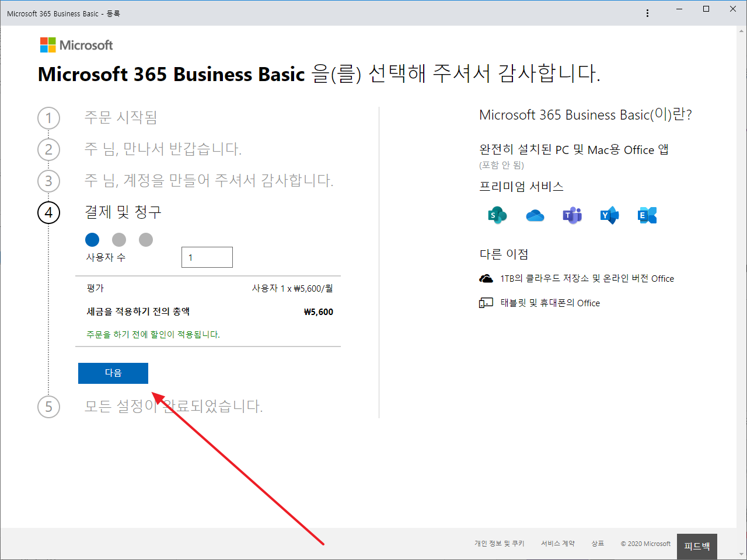Click the 주문 시작됨 step label
This screenshot has height=560, width=747.
click(121, 118)
